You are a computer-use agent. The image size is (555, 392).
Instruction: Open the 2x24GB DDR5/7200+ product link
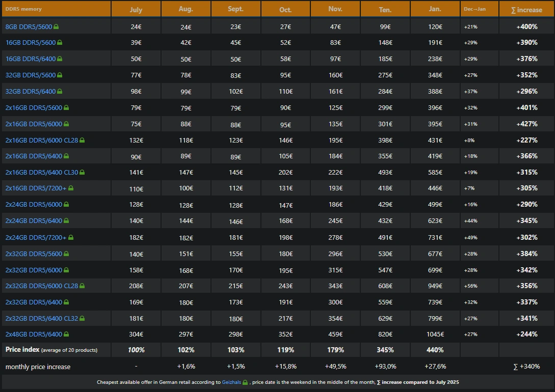tap(36, 237)
